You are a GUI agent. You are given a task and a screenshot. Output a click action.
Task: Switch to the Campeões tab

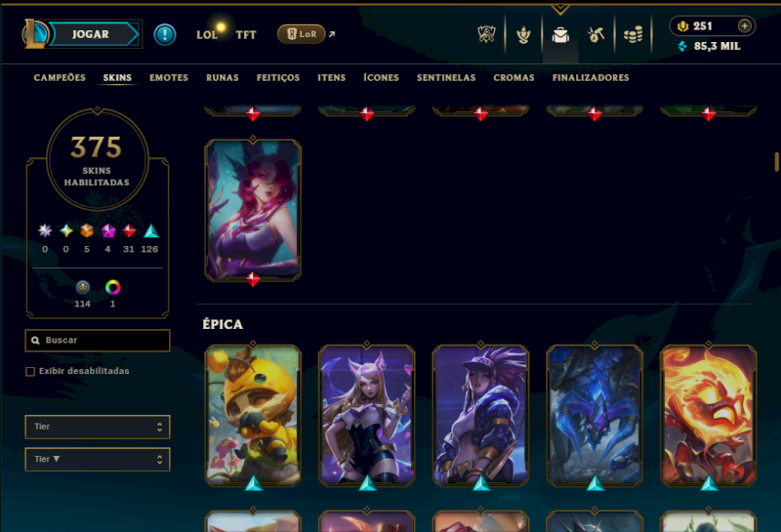(x=60, y=78)
